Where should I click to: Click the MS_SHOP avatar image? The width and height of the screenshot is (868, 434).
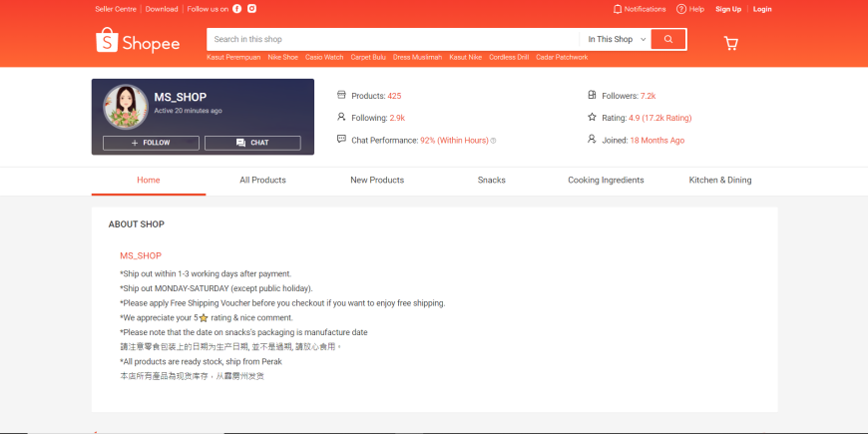click(126, 107)
